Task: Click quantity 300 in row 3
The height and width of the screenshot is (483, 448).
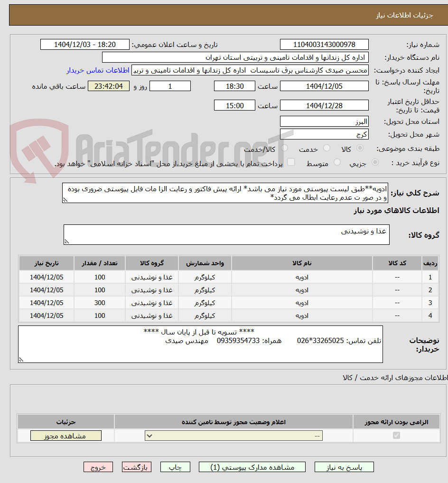Action: coord(100,303)
